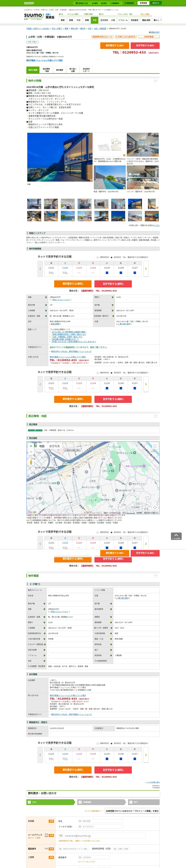186x868 pixels.
Task: Click the プロフィール情報を表示 button
Action: [132, 811]
